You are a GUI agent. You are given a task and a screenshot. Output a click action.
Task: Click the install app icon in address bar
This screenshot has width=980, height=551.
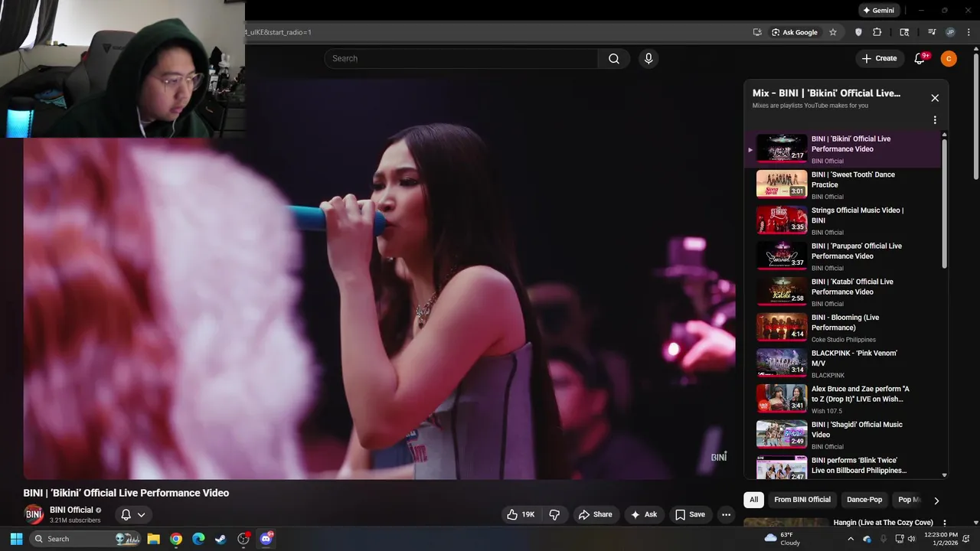[757, 32]
